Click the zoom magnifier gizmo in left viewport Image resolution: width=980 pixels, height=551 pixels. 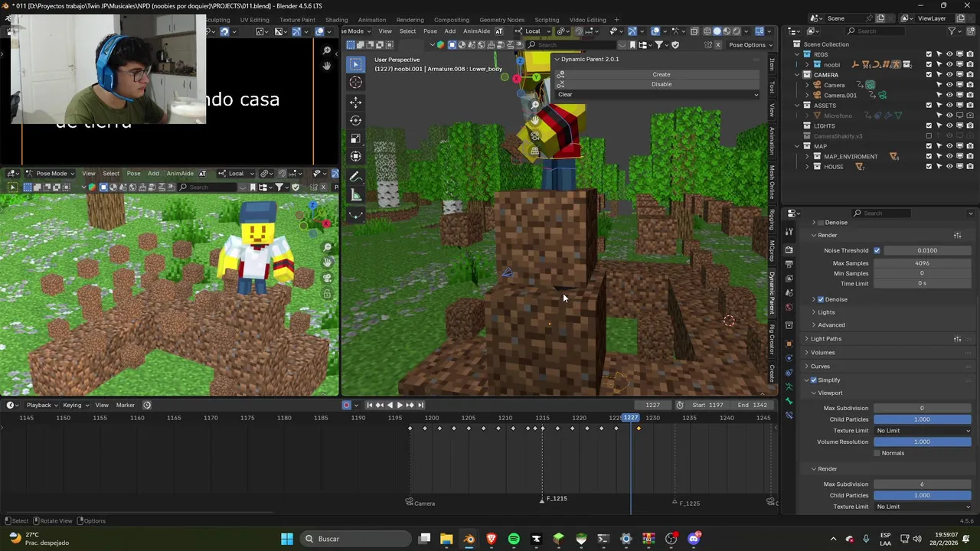(x=327, y=247)
